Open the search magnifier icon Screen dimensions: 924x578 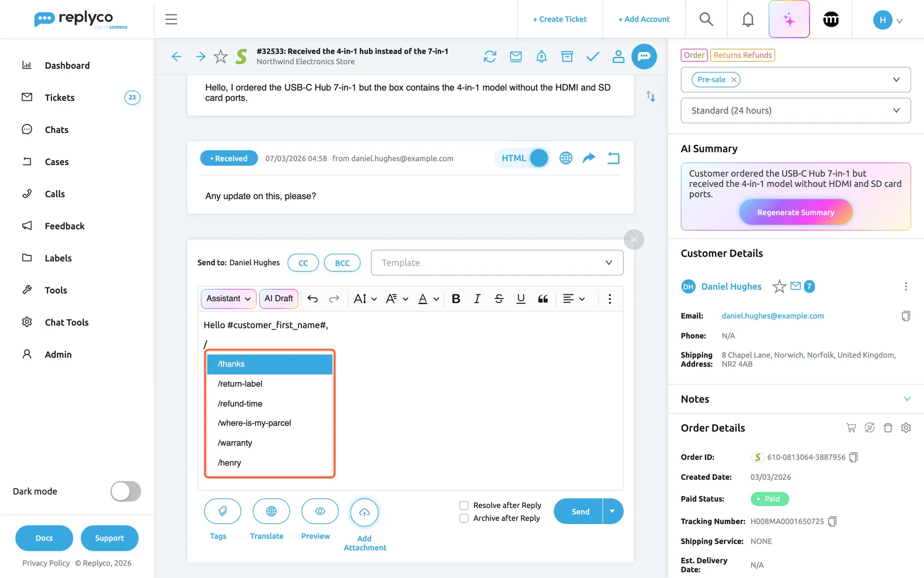tap(706, 20)
